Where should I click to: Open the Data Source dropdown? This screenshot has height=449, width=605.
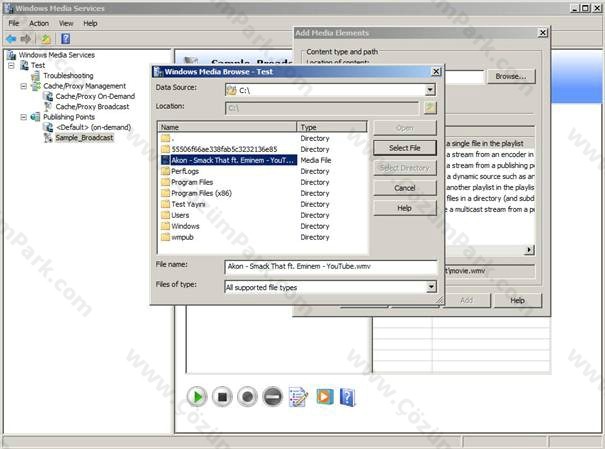[430, 90]
